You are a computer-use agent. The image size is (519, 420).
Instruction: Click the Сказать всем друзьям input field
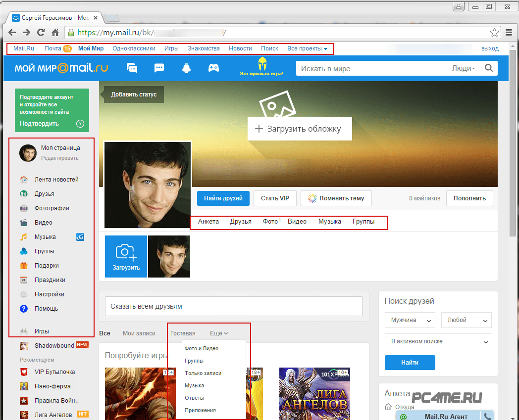233,306
